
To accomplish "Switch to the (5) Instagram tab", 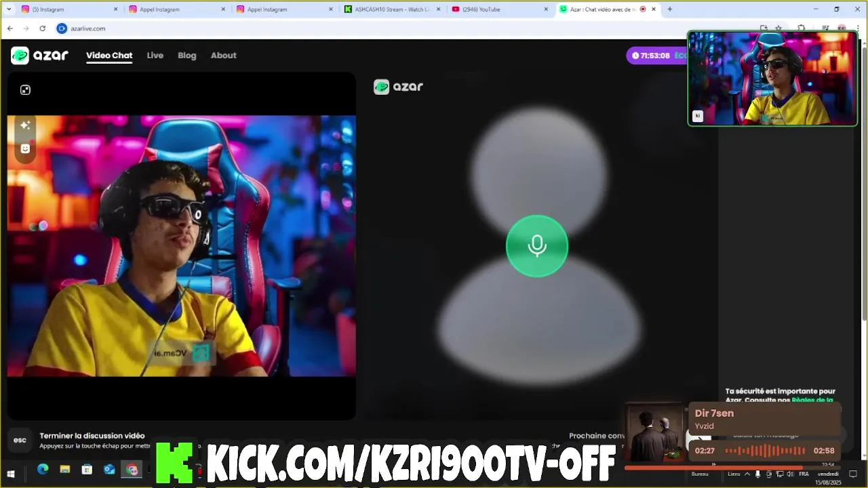I will tap(68, 9).
